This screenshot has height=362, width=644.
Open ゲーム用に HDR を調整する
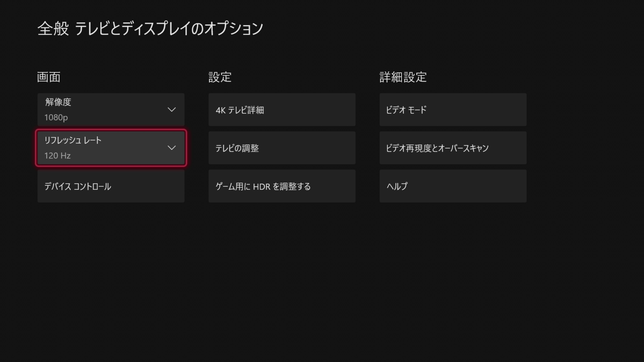click(x=282, y=186)
